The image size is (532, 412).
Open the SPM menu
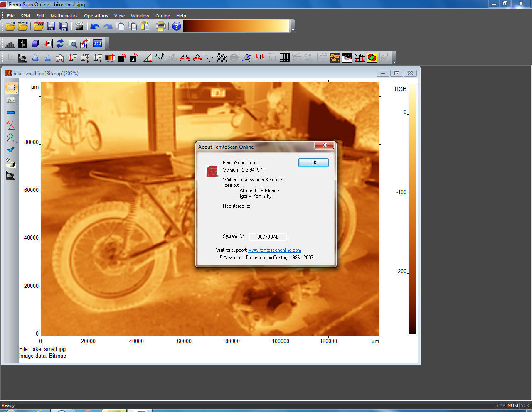pyautogui.click(x=25, y=16)
